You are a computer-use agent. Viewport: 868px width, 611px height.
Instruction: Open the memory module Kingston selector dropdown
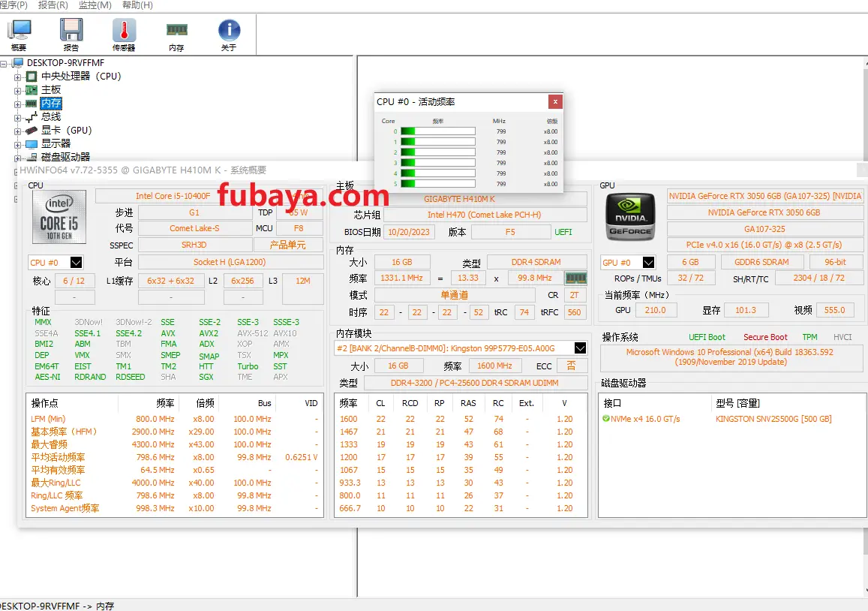(x=580, y=348)
